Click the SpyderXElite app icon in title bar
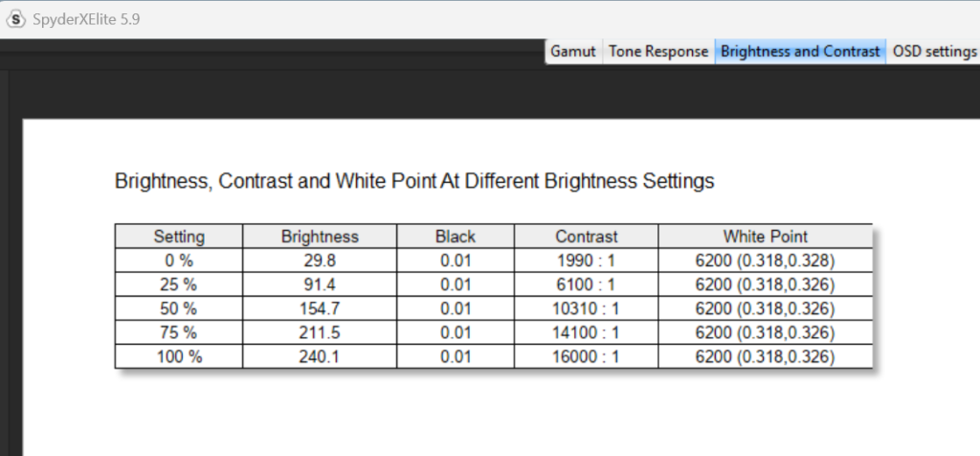The image size is (980, 456). tap(16, 19)
